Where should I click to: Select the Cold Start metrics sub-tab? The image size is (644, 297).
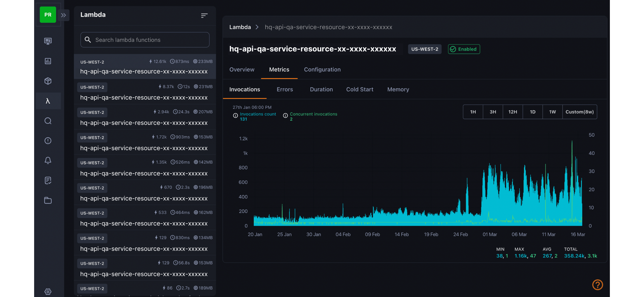(x=360, y=89)
